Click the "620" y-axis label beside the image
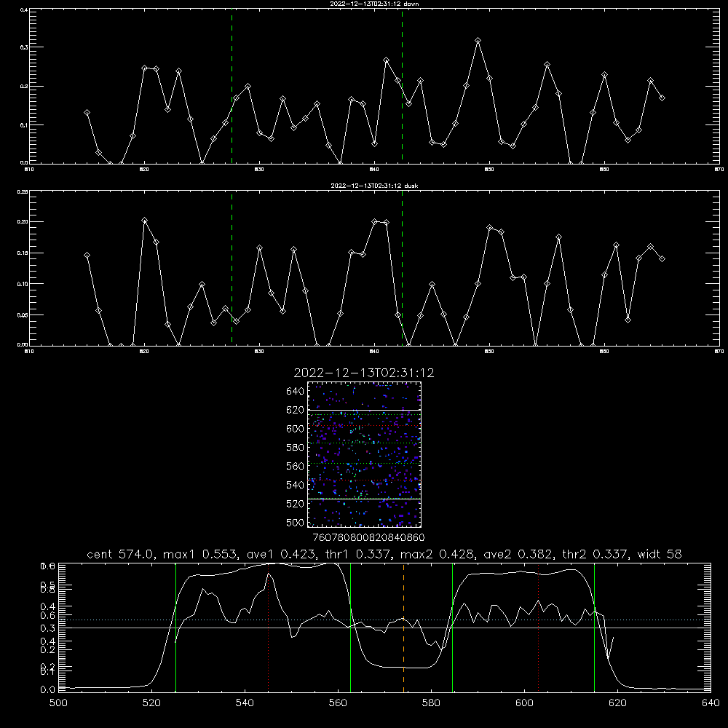 pyautogui.click(x=296, y=410)
